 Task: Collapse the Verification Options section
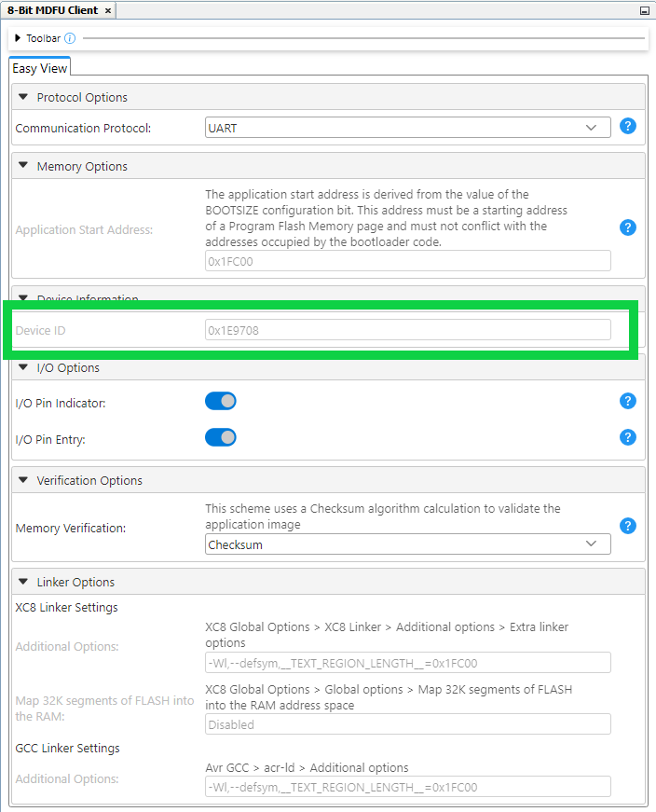point(23,480)
